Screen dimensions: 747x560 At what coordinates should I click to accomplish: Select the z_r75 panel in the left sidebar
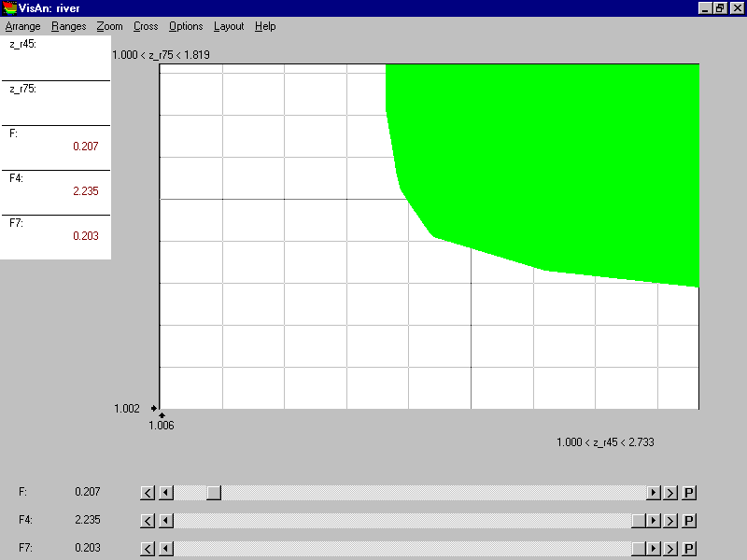click(56, 103)
